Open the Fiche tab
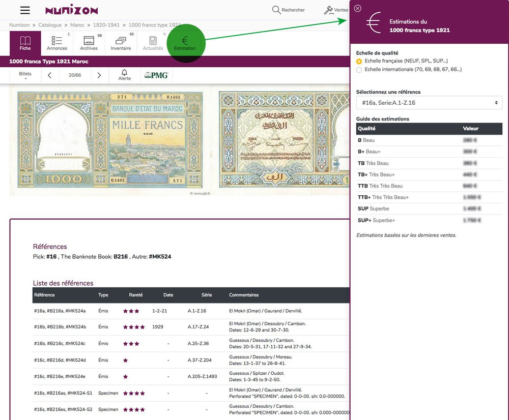Image resolution: width=509 pixels, height=420 pixels. click(x=25, y=43)
